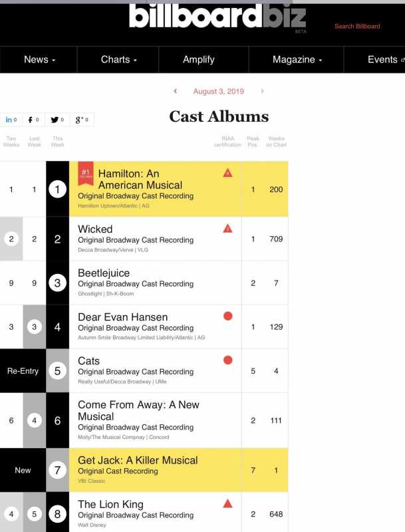Click Hamilton's RIAA certification triangle icon
Screen dimensions: 405x532
[x=228, y=173]
